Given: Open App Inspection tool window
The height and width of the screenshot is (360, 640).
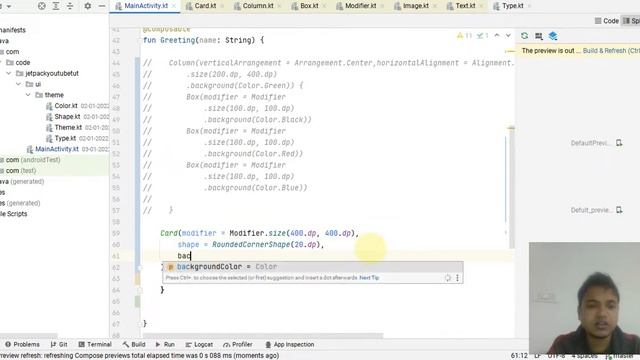Looking at the screenshot, I should [x=290, y=344].
